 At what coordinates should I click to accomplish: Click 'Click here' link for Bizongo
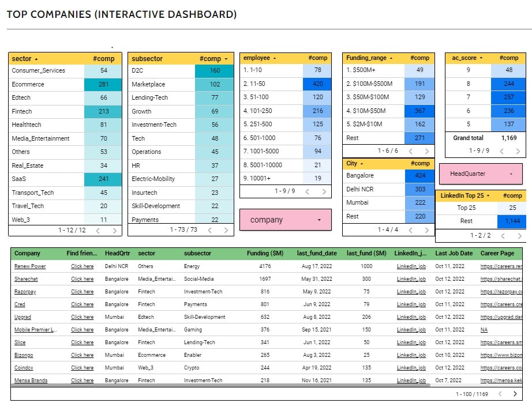point(82,355)
